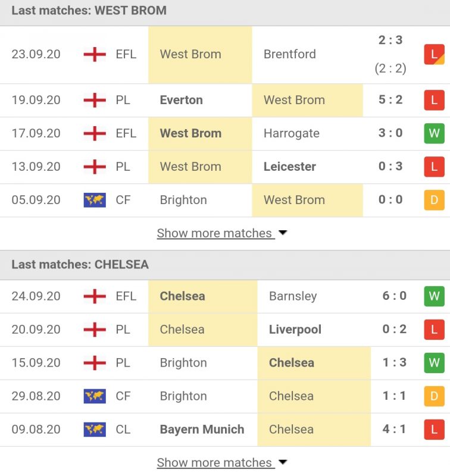Click the dropdown arrow beside Chelsea's Show more matches
Viewport: 450px width, 476px height.
283,462
